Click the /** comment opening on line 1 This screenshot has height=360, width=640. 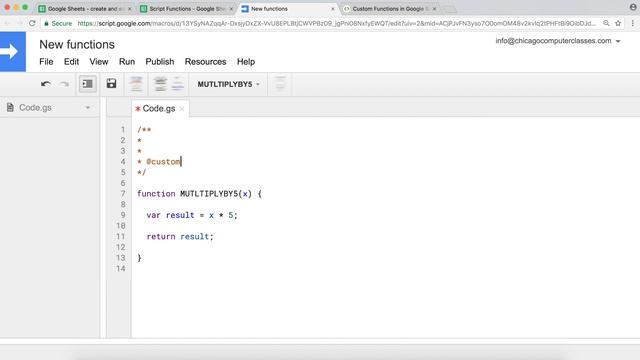pos(144,130)
